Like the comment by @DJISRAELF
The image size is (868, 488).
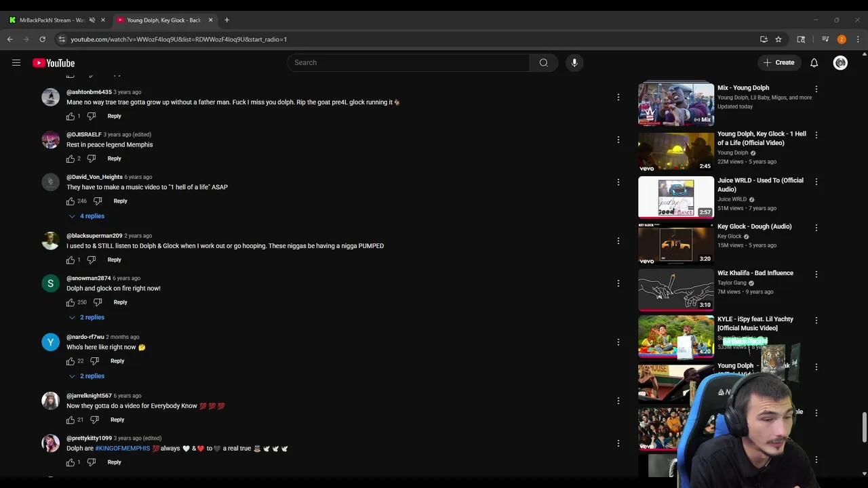71,159
